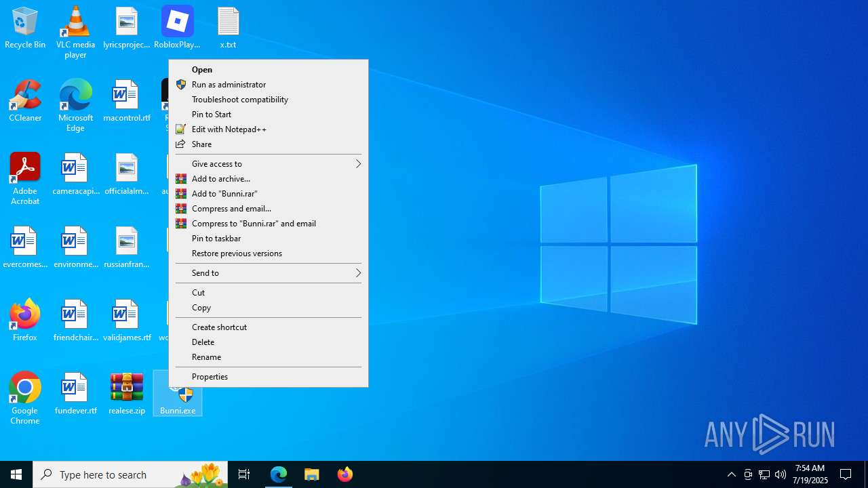Choose Compress to "Bunni.rar" and email
Screen dimensions: 868x488
269,224
